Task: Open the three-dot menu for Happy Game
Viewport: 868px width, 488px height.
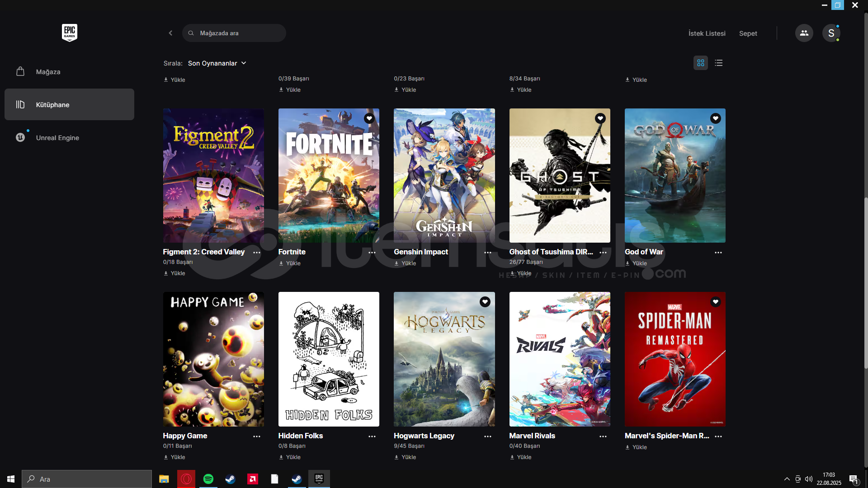Action: click(257, 436)
